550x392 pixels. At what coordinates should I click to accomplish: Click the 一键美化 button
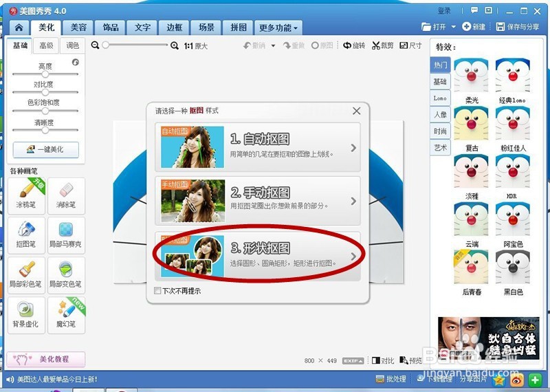click(x=46, y=149)
